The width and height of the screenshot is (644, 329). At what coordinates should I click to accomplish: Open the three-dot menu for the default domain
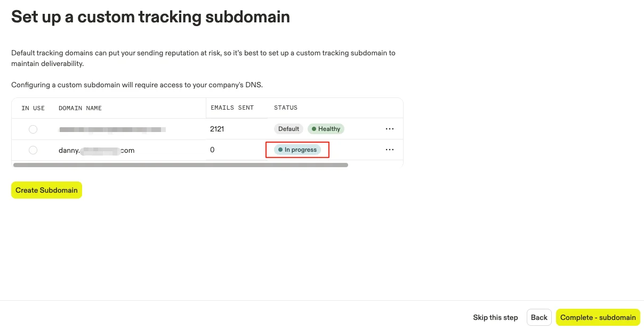click(390, 129)
